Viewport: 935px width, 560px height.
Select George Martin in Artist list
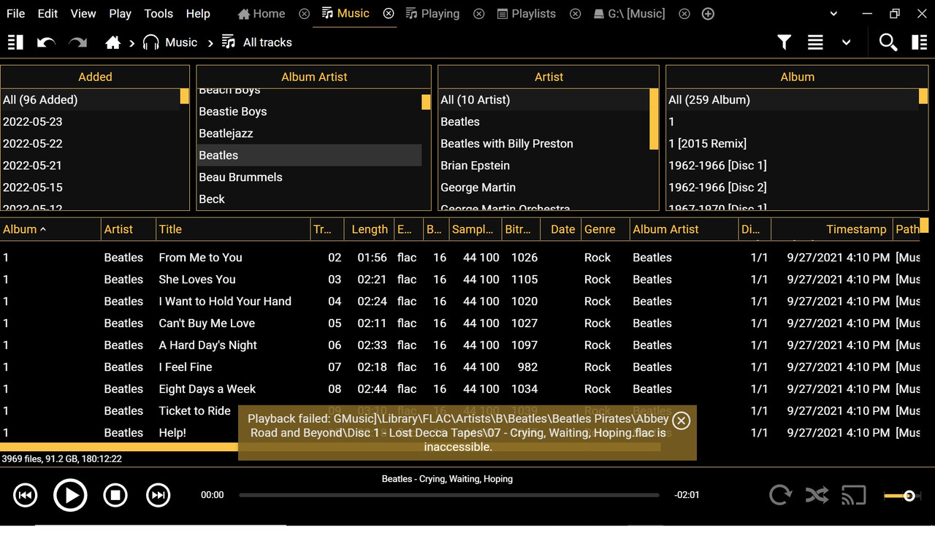[544, 188]
